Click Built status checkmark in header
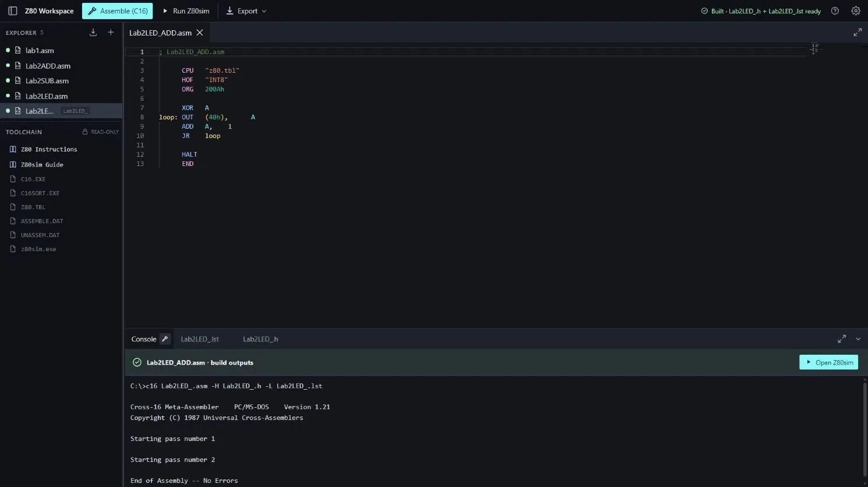Image resolution: width=868 pixels, height=487 pixels. (x=704, y=11)
